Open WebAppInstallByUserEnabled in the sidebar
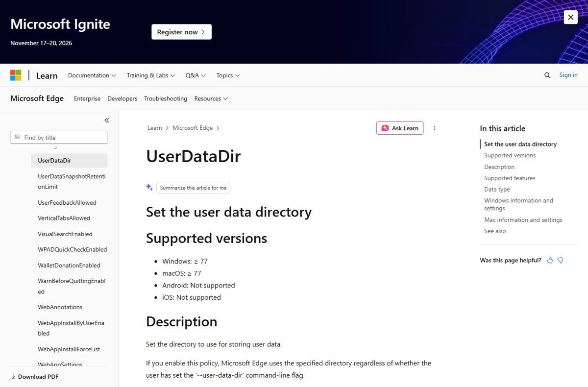This screenshot has width=588, height=387. click(71, 328)
